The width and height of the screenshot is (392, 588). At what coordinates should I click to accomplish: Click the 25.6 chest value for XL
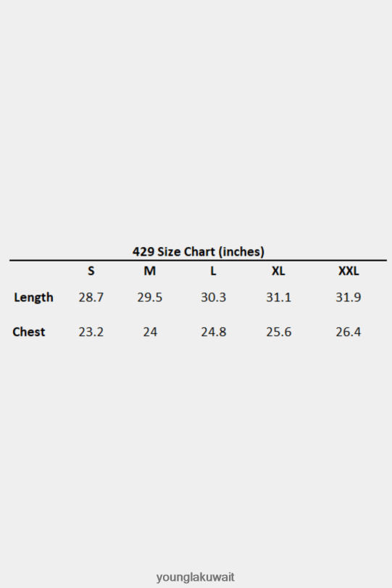tap(279, 332)
